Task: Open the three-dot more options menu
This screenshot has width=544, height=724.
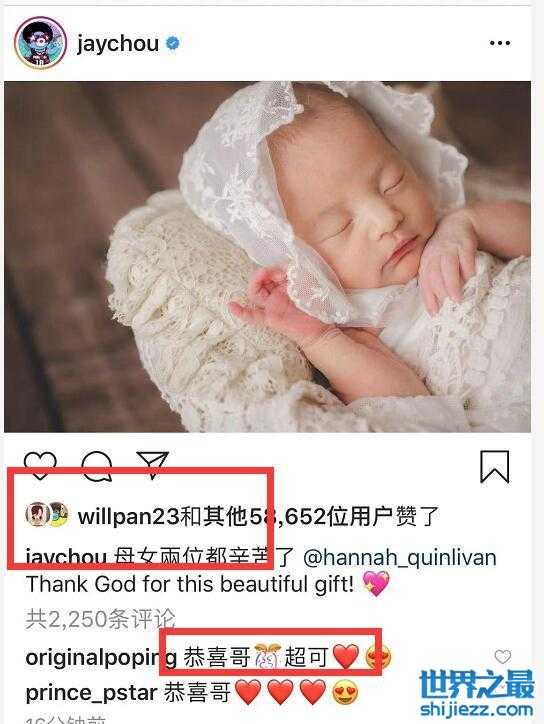Action: (500, 43)
